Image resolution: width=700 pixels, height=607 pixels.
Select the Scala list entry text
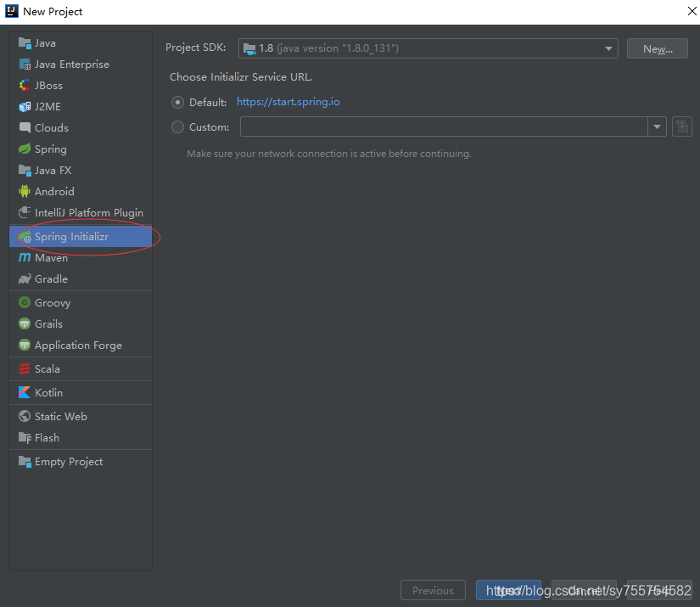point(48,369)
